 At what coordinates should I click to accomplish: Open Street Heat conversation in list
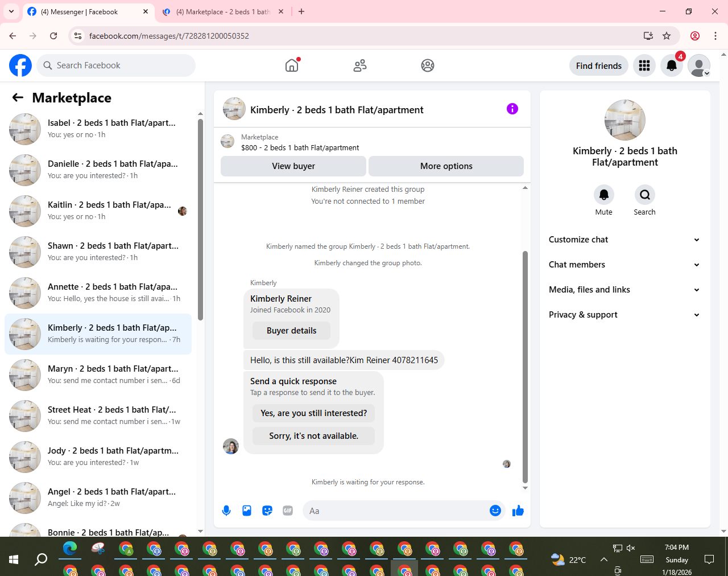(x=98, y=415)
